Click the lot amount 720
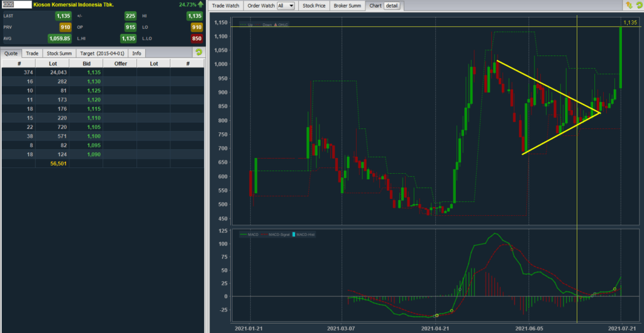The width and height of the screenshot is (644, 333). click(x=62, y=127)
